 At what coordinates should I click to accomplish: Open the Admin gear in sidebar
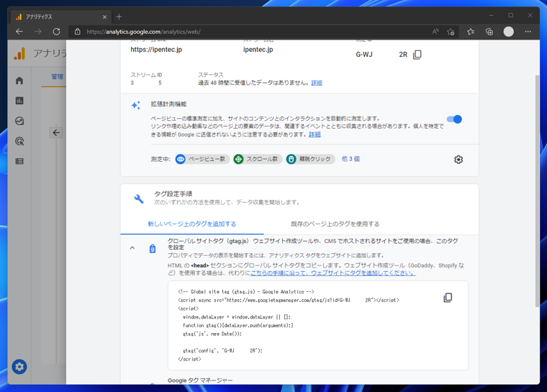(19, 367)
